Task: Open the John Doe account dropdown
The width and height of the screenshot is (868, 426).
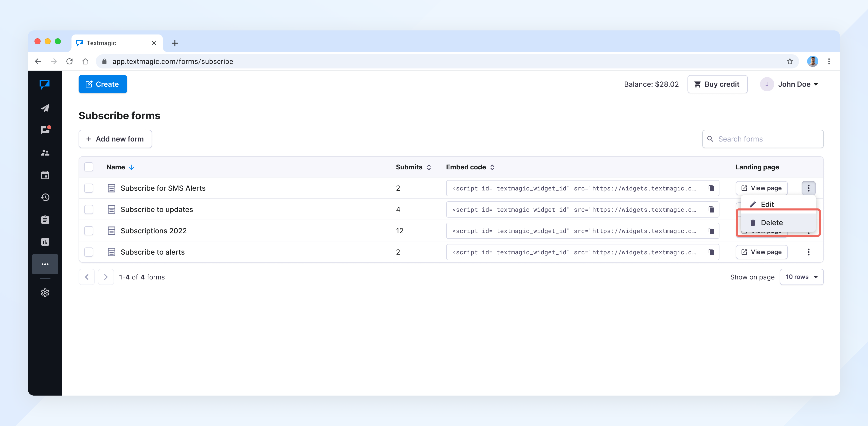Action: (789, 84)
